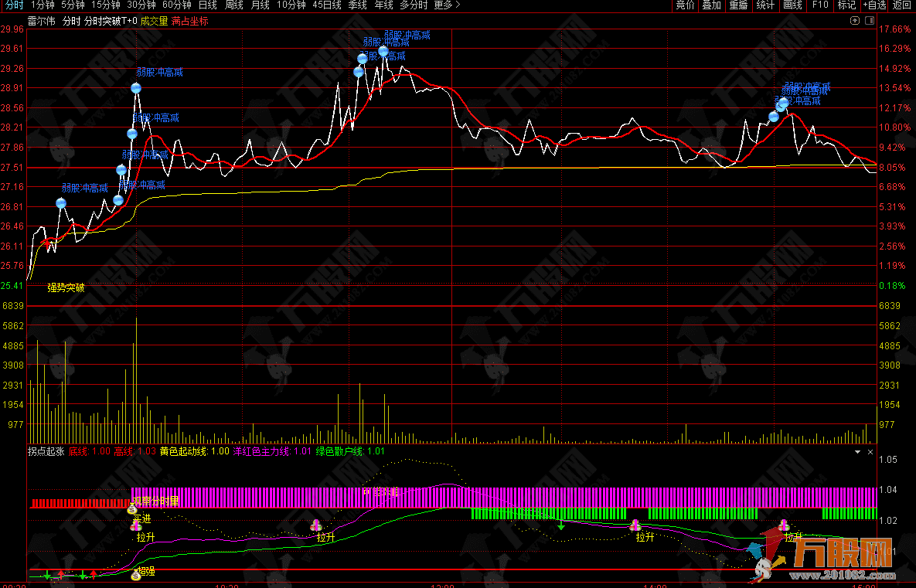Click the blue ball at the morning spike peak near 28.91
Viewport: 916px width, 588px height.
tap(136, 88)
